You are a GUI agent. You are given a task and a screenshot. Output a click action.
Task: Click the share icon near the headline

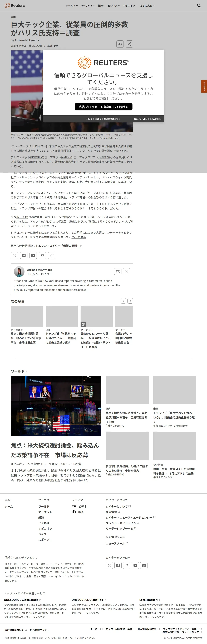(x=129, y=44)
